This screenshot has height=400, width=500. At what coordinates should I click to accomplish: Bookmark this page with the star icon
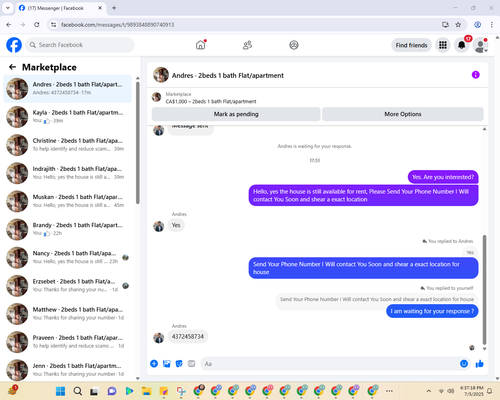[x=458, y=25]
